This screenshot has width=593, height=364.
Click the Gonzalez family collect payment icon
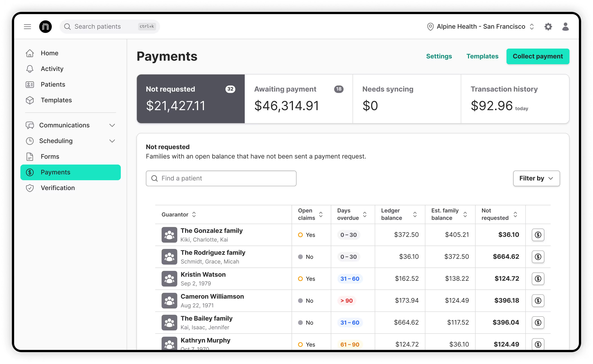pos(538,235)
